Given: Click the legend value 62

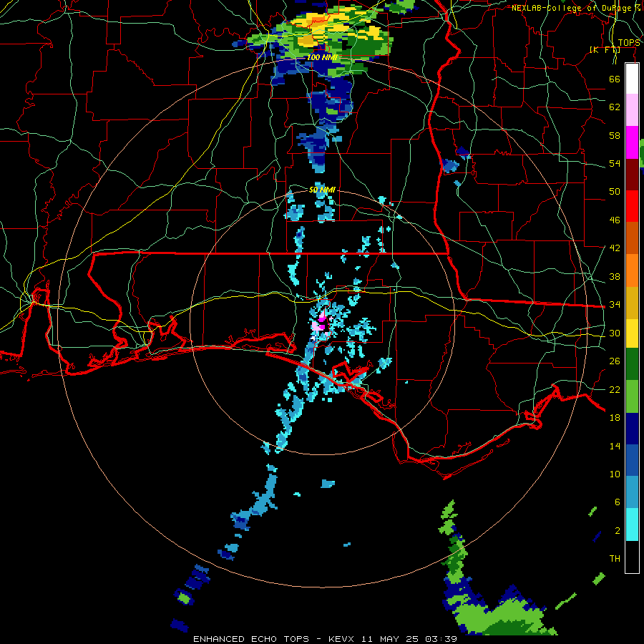Looking at the screenshot, I should [x=615, y=107].
